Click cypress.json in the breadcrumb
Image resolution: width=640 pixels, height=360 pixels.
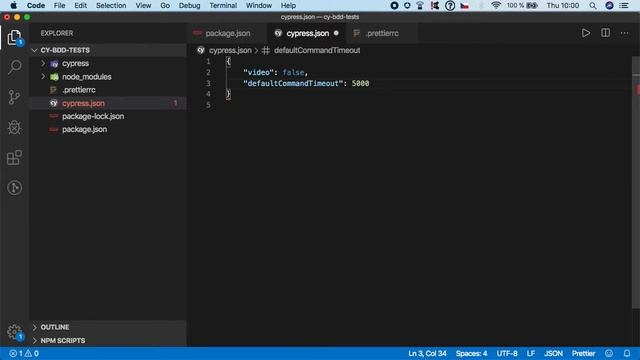[230, 50]
